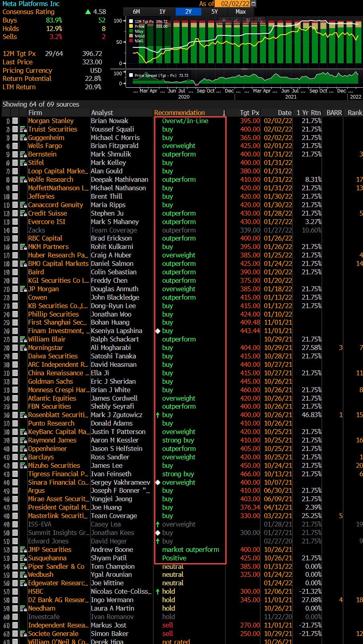Click the green %Buy legend swatch
Screen dimensions: 363x644
pyautogui.click(x=131, y=31)
